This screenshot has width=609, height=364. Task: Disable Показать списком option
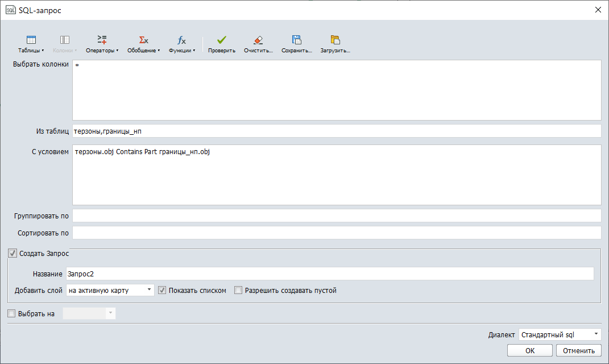pos(162,290)
